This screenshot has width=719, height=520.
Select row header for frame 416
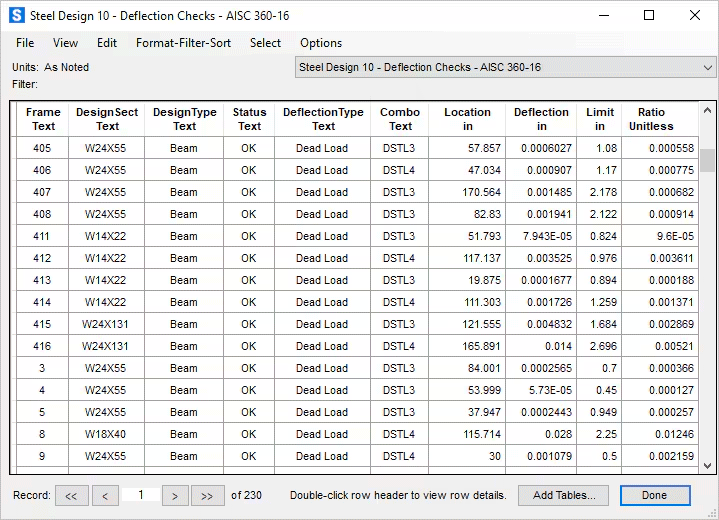pyautogui.click(x=15, y=346)
